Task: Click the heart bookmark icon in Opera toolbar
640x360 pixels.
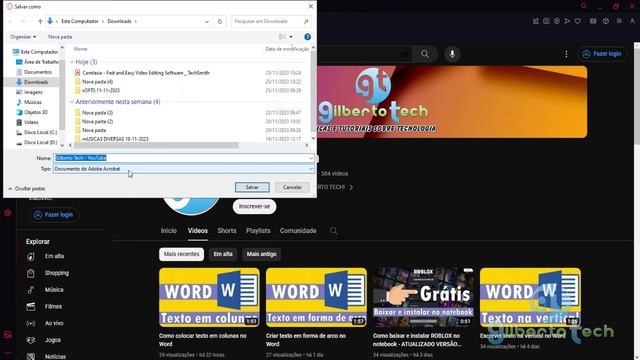Action: tap(578, 21)
